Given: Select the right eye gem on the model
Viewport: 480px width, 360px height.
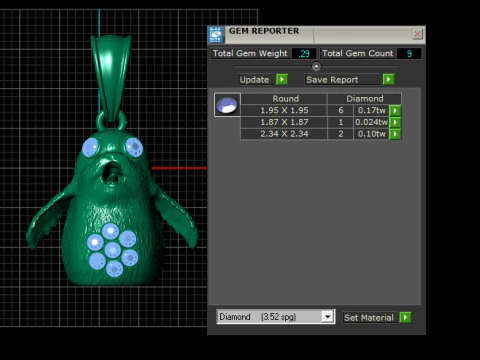Looking at the screenshot, I should 134,147.
